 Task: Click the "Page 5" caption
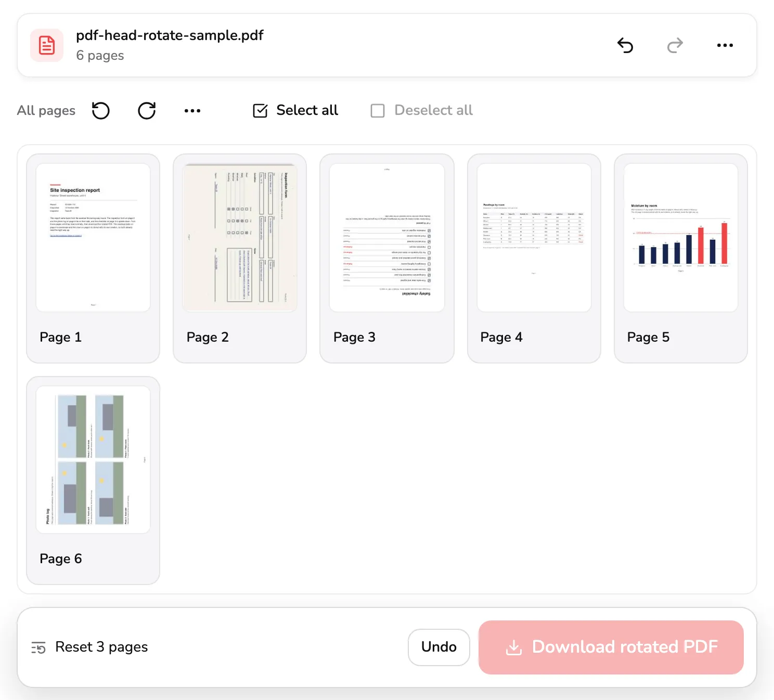click(648, 337)
